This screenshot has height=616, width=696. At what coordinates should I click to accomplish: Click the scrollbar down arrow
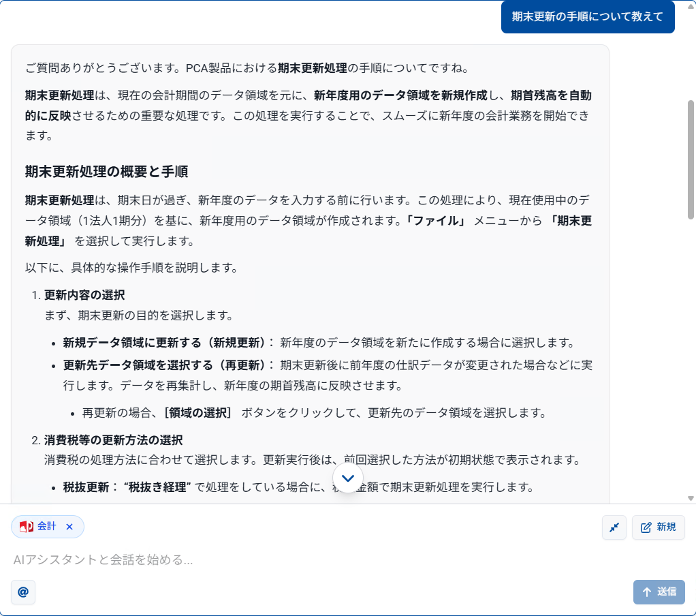691,498
